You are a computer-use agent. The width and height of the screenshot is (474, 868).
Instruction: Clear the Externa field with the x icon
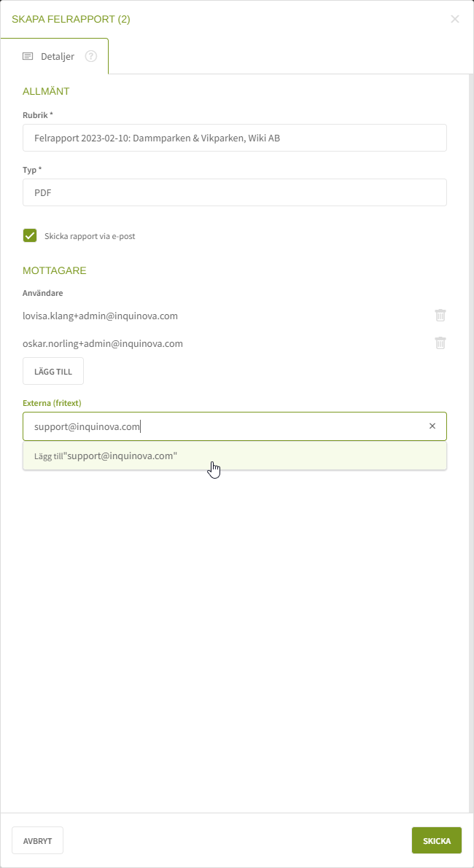pyautogui.click(x=432, y=426)
